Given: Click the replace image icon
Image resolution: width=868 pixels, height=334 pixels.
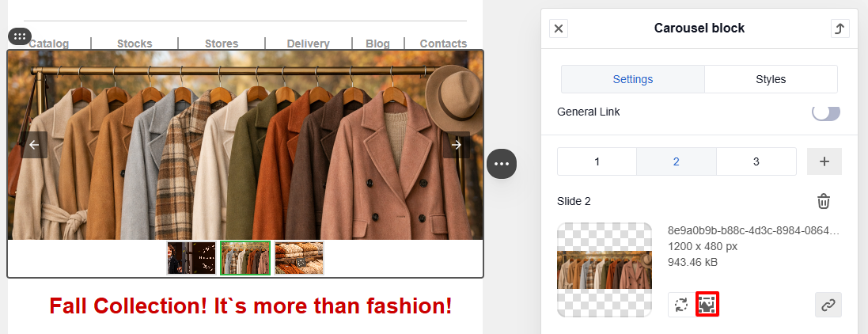Looking at the screenshot, I should [x=680, y=305].
